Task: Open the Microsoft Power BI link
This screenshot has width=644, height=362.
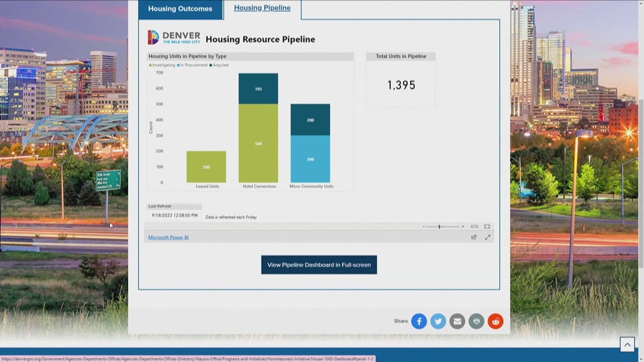Action: pos(168,237)
